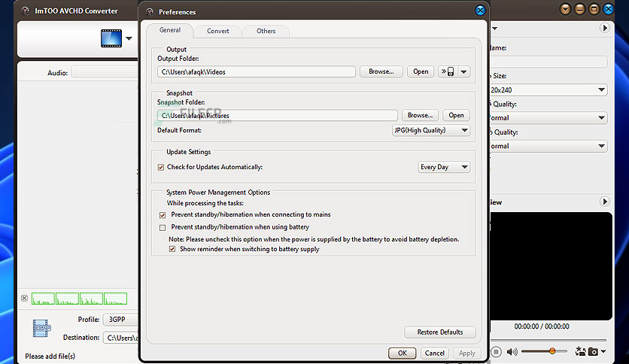The width and height of the screenshot is (629, 364).
Task: Click the Audio field in main window
Action: click(x=105, y=72)
